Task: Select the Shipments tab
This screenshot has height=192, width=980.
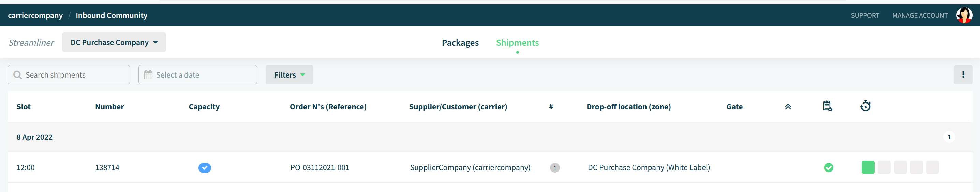Action: click(x=517, y=43)
